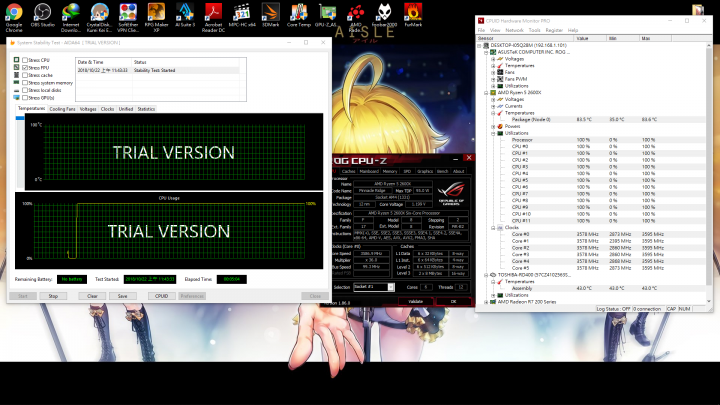Click the CPUID button in AIDA64
The image size is (720, 405).
pos(162,296)
